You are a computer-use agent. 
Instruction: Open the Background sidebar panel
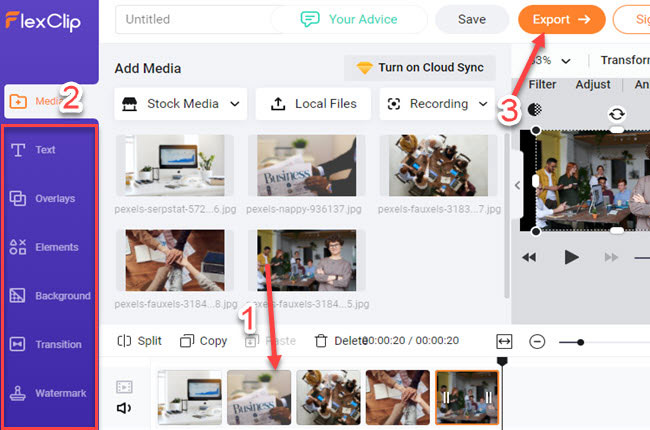(50, 296)
